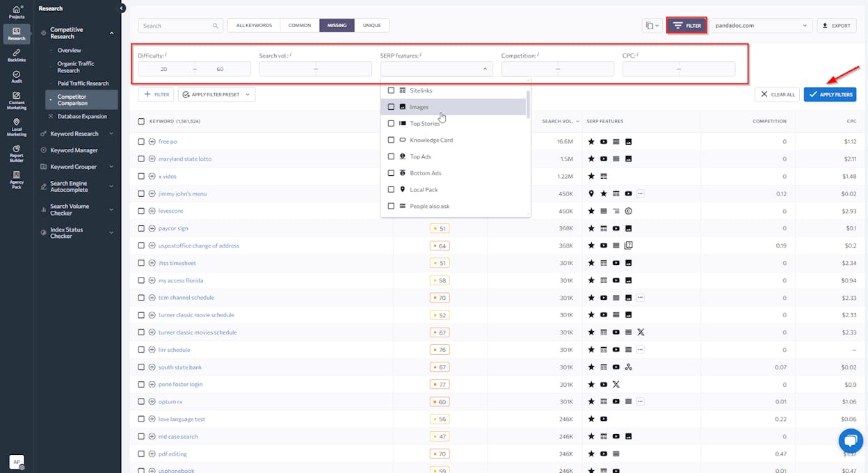The width and height of the screenshot is (868, 473).
Task: Tick the checkbox for 'x vidos'
Action: [x=141, y=176]
